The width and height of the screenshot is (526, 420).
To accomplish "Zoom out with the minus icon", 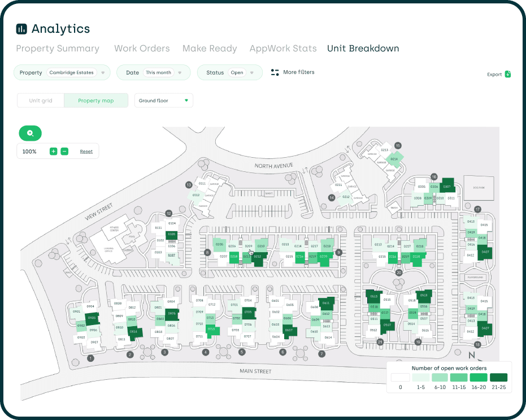I will [x=64, y=151].
